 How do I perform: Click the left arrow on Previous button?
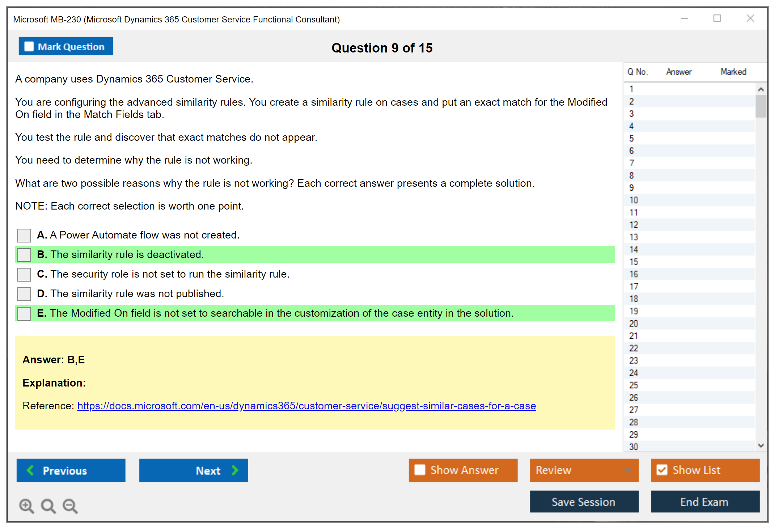30,470
